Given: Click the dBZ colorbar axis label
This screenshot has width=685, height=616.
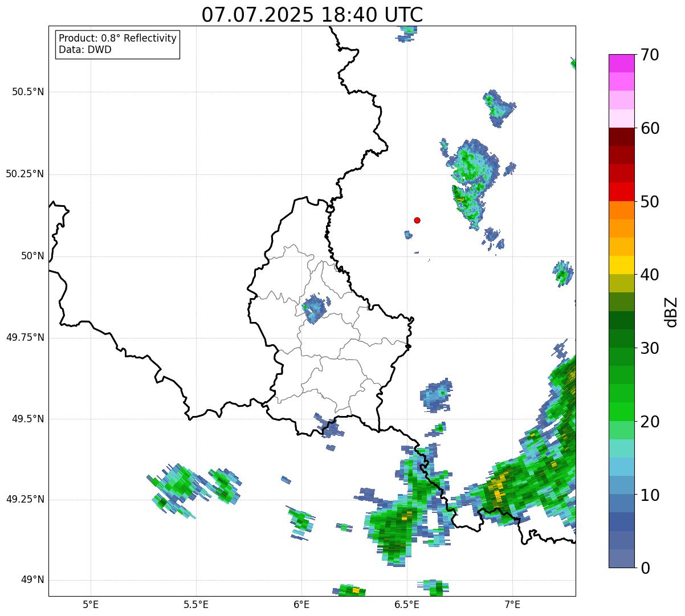Looking at the screenshot, I should click(x=671, y=311).
